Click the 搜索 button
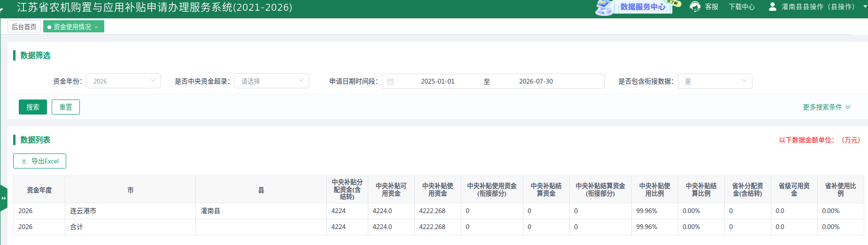Viewport: 868px width, 245px height. (x=33, y=107)
